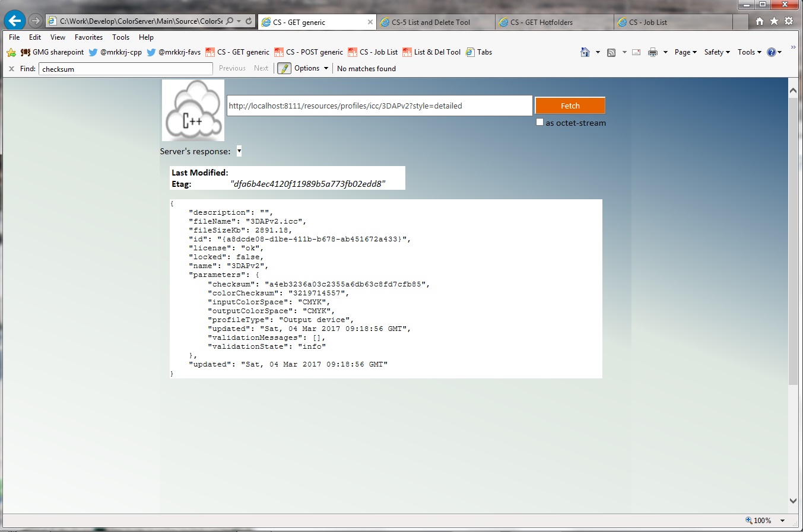The width and height of the screenshot is (803, 532).
Task: Open CS - POST generic favorite
Action: [309, 52]
